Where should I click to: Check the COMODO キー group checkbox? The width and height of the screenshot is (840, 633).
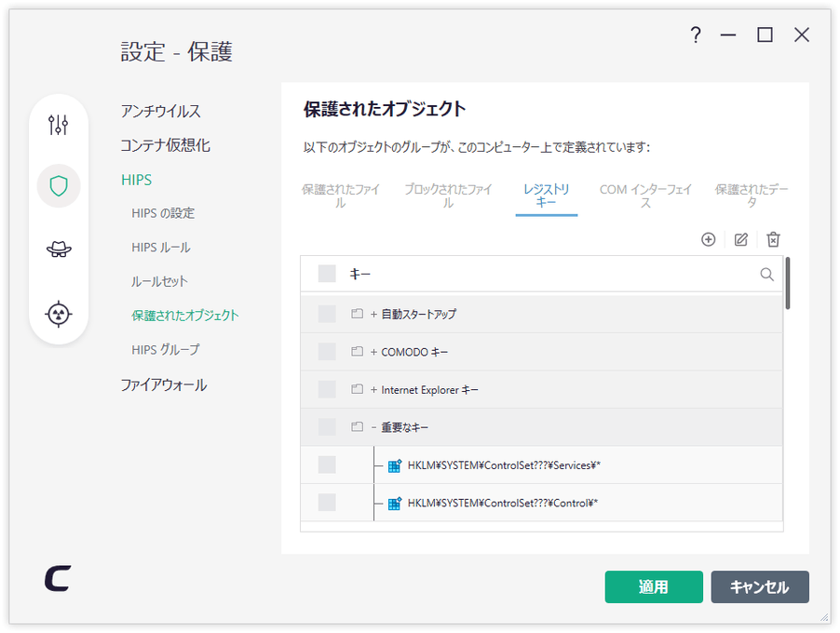click(327, 352)
